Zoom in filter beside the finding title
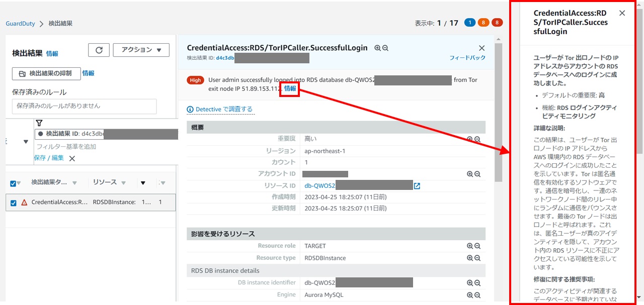 378,48
